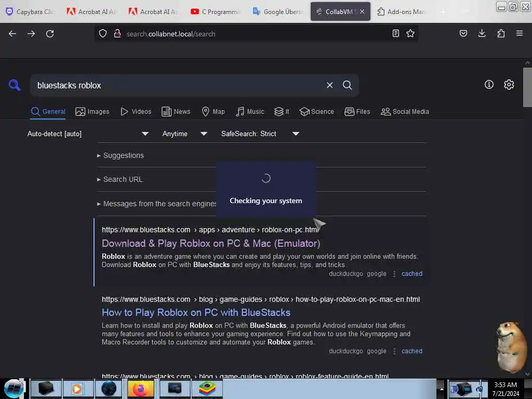Screen dimensions: 532x399
Task: Select the It search category
Action: point(282,112)
